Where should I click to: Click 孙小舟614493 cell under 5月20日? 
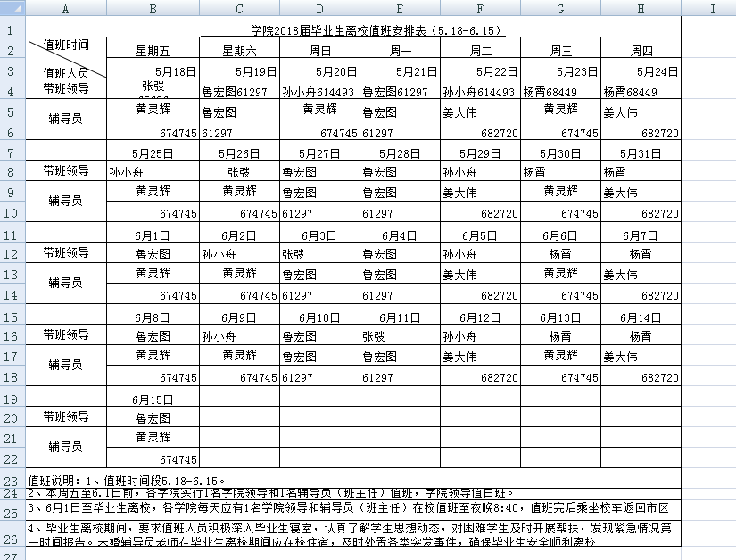point(319,92)
